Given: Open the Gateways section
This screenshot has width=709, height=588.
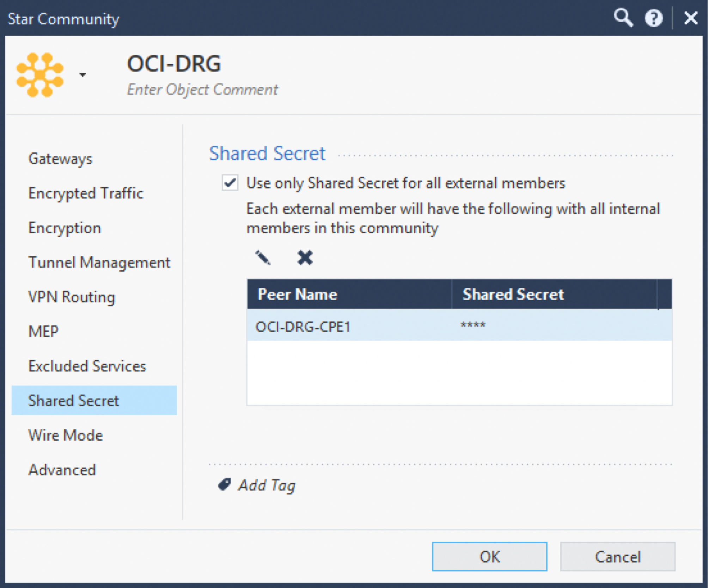Looking at the screenshot, I should (60, 159).
